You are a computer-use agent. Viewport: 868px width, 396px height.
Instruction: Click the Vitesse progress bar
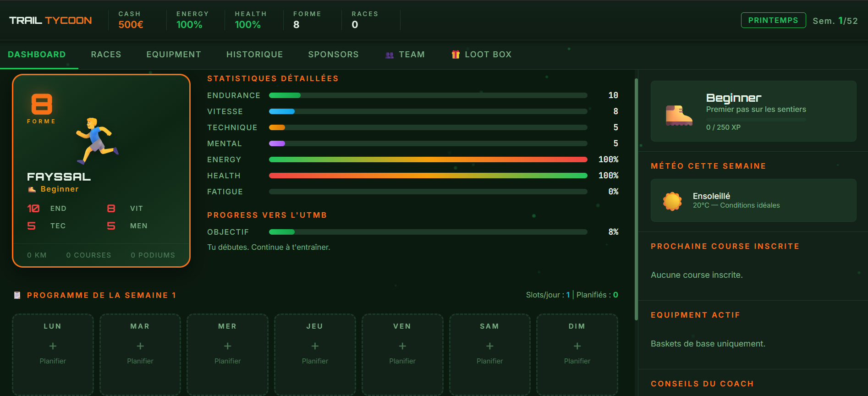pyautogui.click(x=428, y=111)
